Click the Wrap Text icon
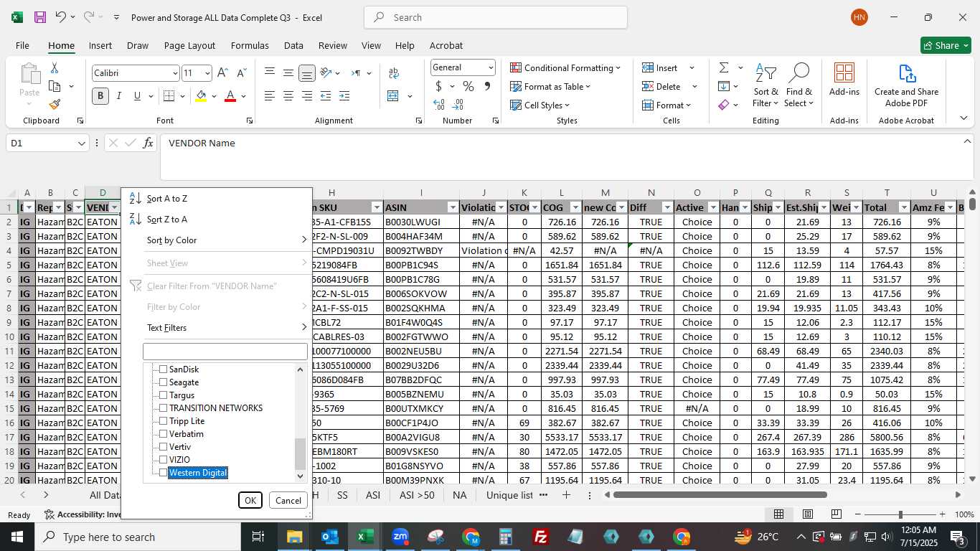 click(x=393, y=72)
